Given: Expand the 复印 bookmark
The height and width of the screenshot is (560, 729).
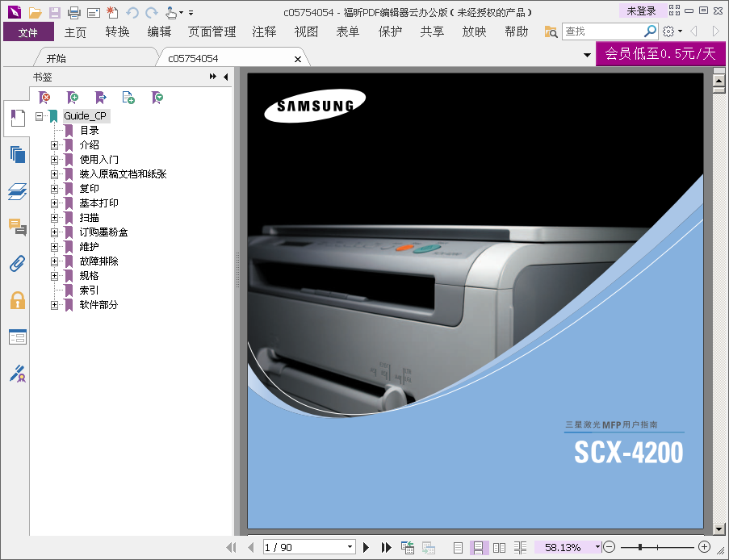Looking at the screenshot, I should 54,189.
